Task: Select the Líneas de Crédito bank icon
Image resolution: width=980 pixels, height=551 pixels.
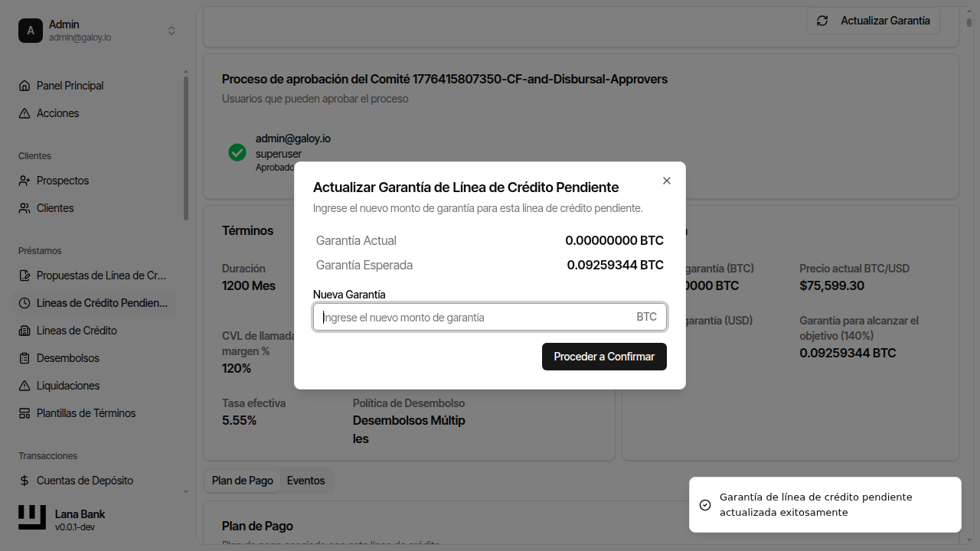Action: click(x=25, y=330)
